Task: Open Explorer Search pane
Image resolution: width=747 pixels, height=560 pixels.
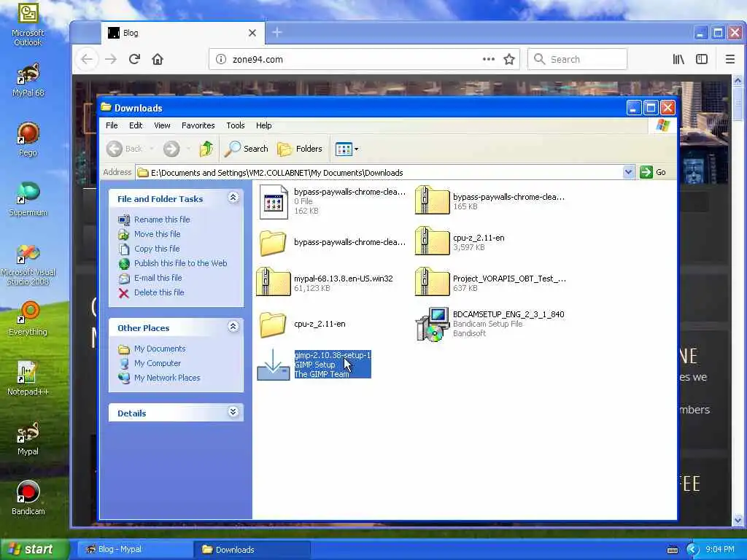Action: 246,149
